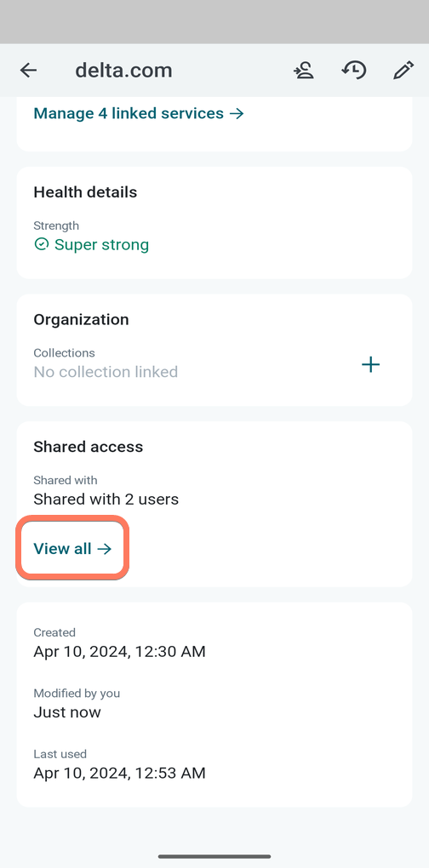Viewport: 429px width, 868px height.
Task: Select the Super strong strength label
Action: [x=101, y=244]
